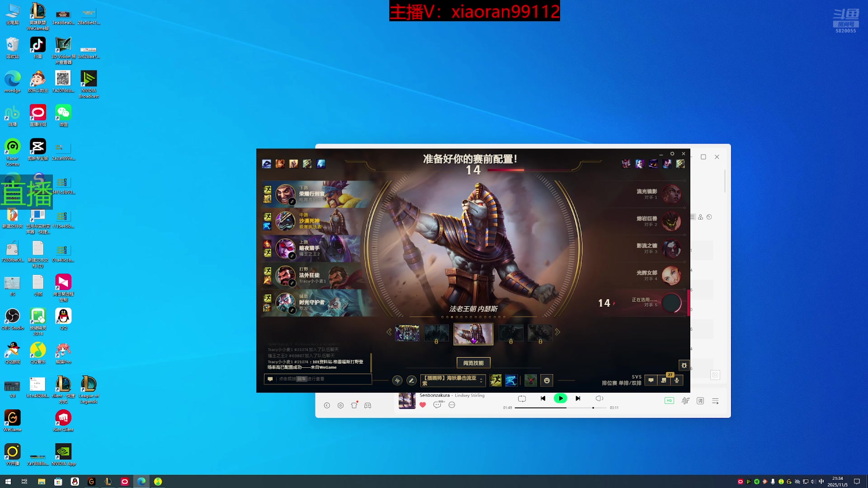Screen dimensions: 868x488
Task: Click the Ghost summoner spell icon
Action: 511,380
